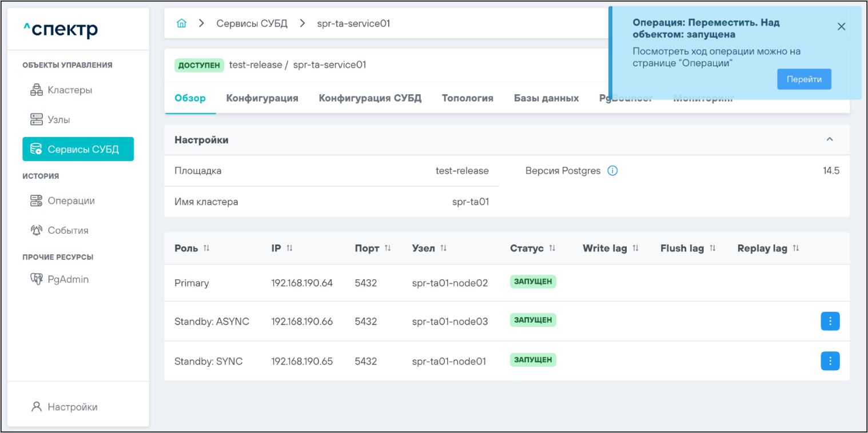Switch to the Топология tab
868x433 pixels.
click(467, 98)
